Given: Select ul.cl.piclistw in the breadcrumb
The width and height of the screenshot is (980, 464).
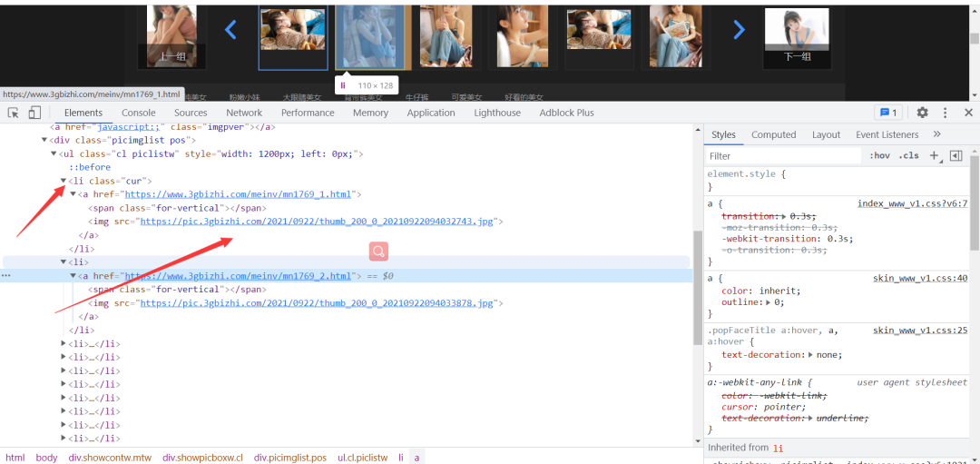Looking at the screenshot, I should tap(362, 458).
